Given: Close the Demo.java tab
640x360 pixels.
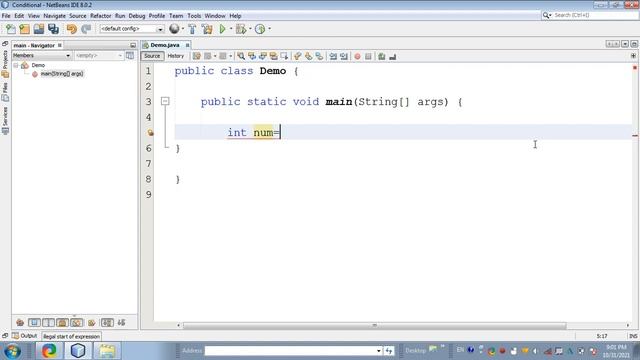Looking at the screenshot, I should pyautogui.click(x=187, y=45).
